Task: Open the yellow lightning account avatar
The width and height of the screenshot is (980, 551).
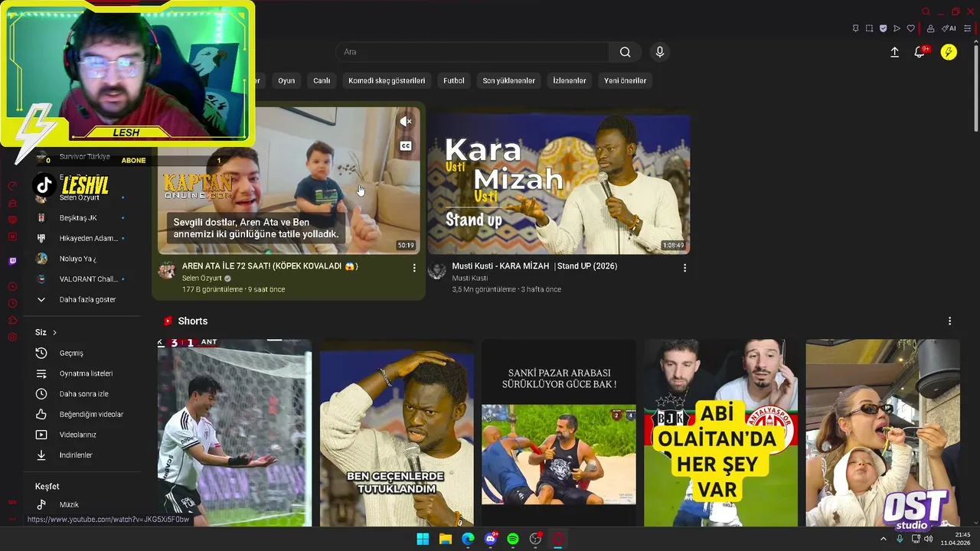Action: [949, 52]
